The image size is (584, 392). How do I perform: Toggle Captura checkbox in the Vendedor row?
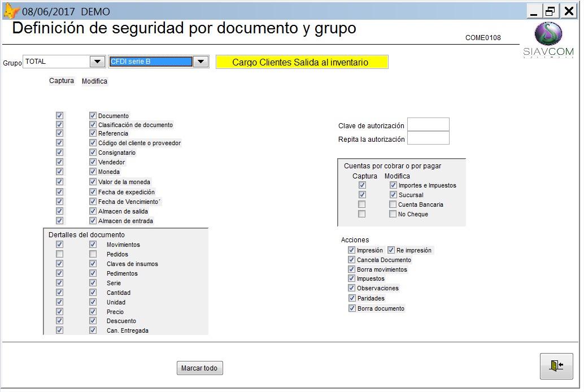tap(60, 162)
